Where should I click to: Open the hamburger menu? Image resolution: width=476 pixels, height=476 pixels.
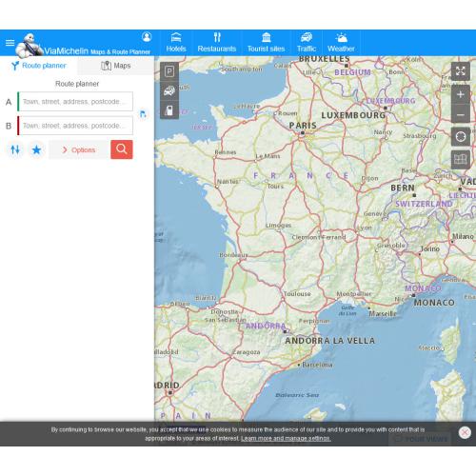tap(10, 43)
